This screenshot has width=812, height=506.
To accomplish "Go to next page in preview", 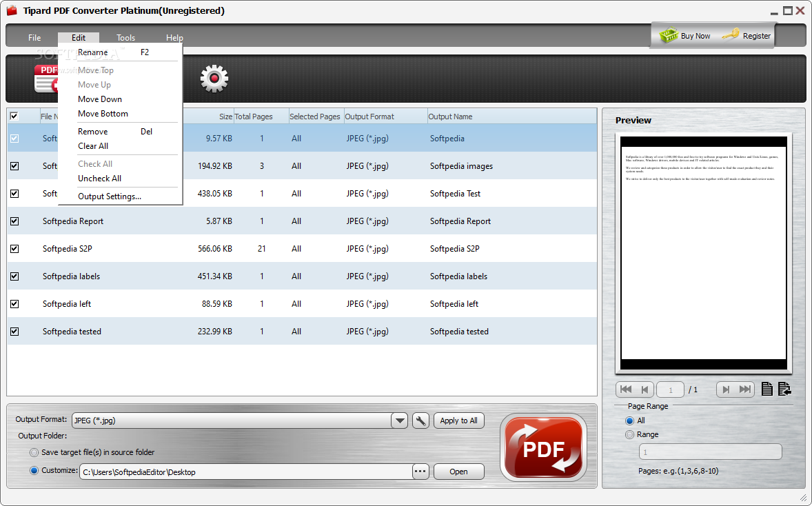I will pyautogui.click(x=726, y=389).
